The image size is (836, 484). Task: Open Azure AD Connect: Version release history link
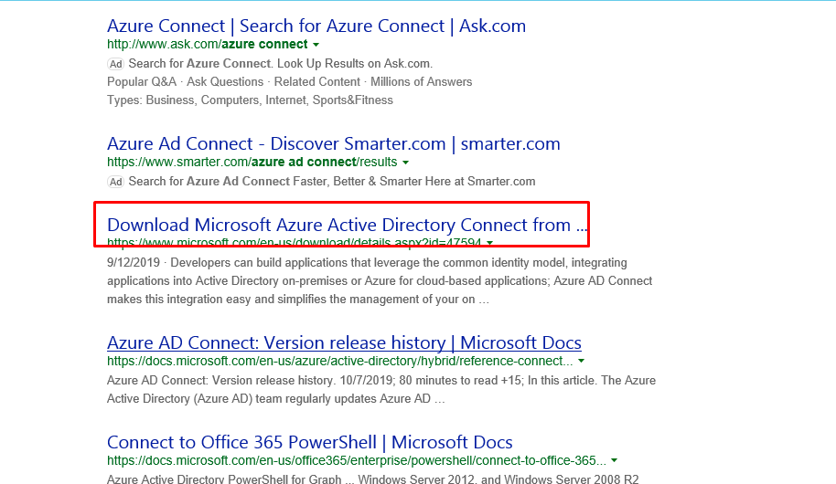(344, 343)
